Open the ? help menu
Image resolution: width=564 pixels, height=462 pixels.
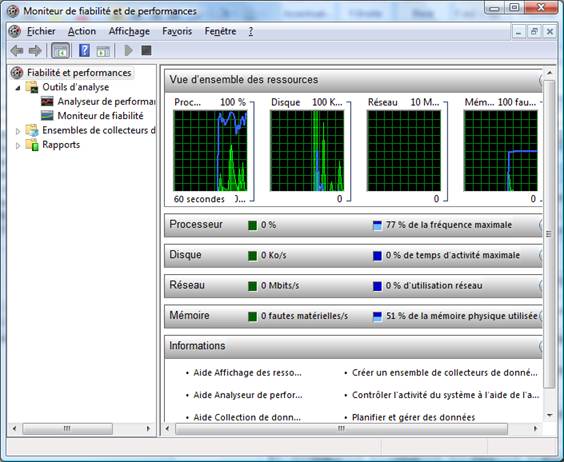click(251, 31)
